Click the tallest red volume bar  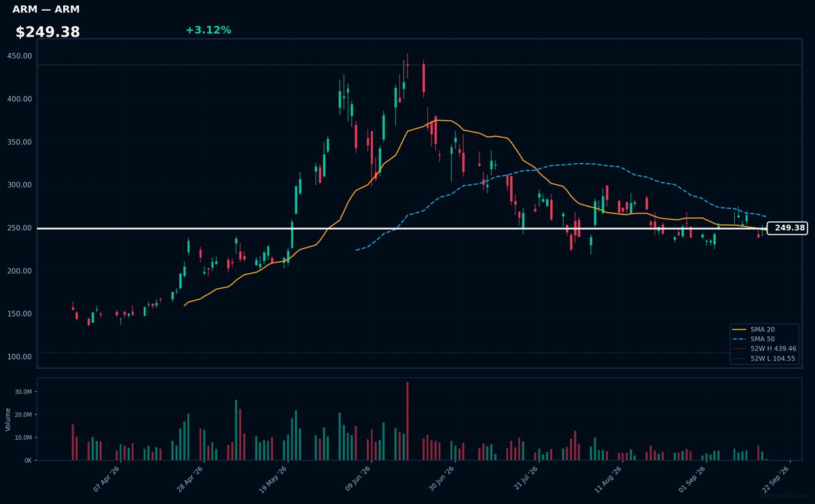[407, 421]
